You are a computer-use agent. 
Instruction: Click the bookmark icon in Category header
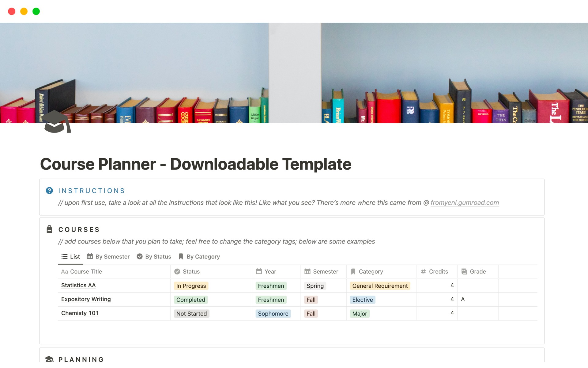[x=353, y=271]
